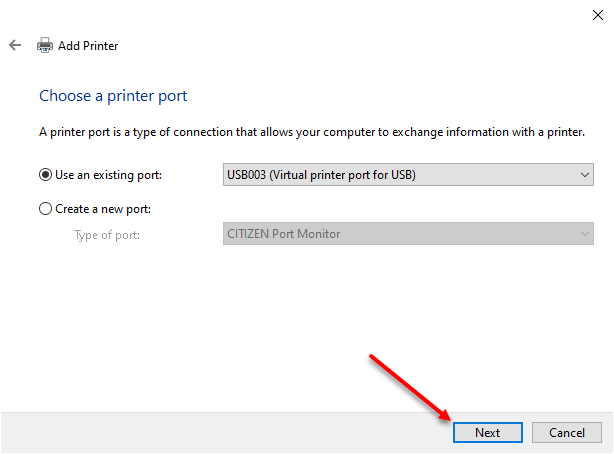614x454 pixels.
Task: Click the 'Use an existing port:' label text
Action: [x=108, y=175]
